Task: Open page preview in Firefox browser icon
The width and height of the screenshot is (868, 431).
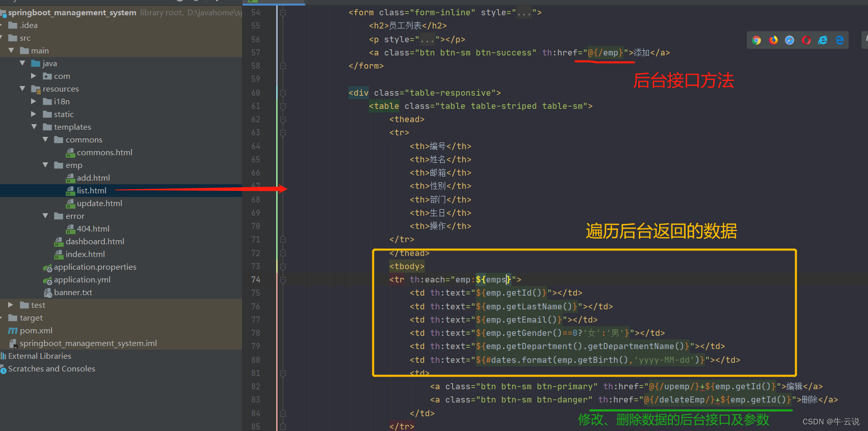Action: coord(773,40)
